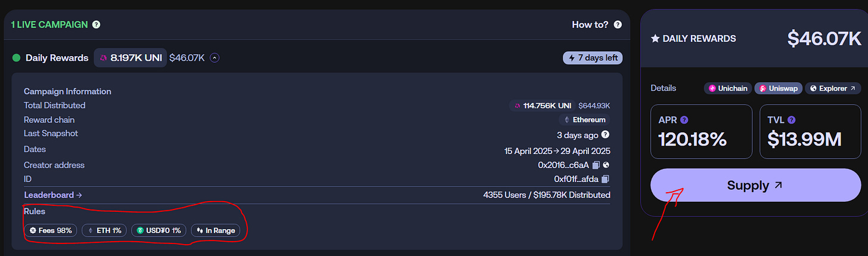Click the Fees 98% rule chip
Image resolution: width=868 pixels, height=256 pixels.
(x=51, y=230)
